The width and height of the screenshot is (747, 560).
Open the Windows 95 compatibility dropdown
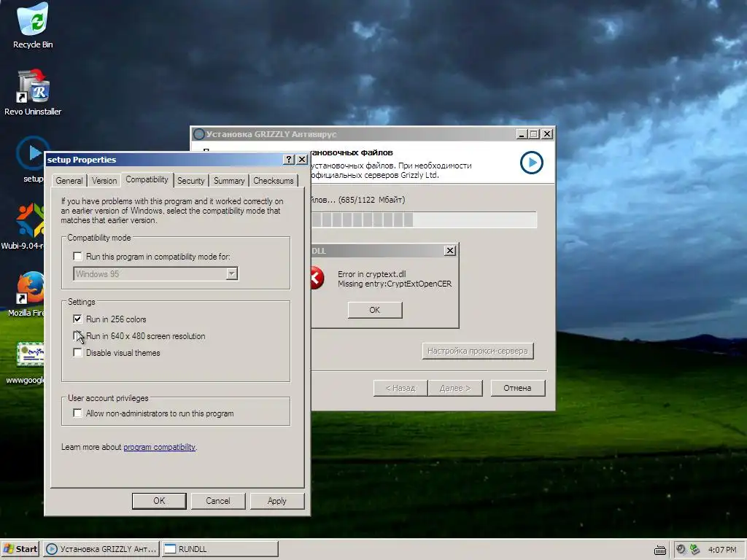tap(231, 274)
